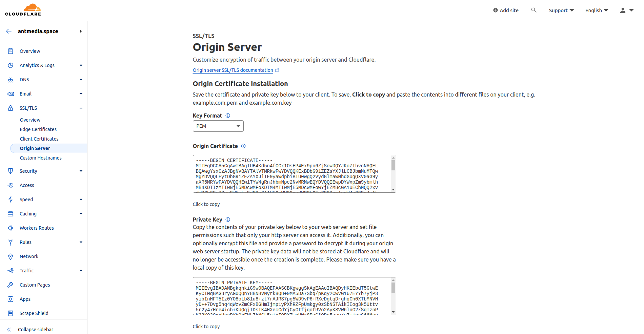
Task: Expand the Email section arrow
Action: 81,94
